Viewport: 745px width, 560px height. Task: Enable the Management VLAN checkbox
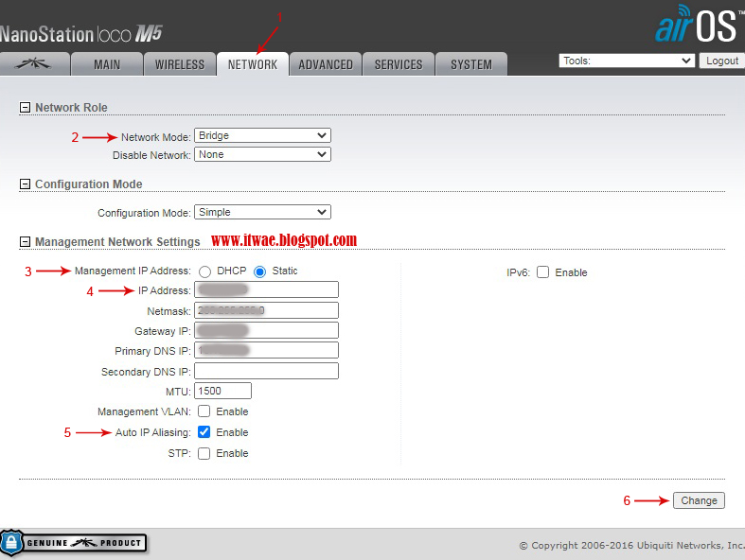(x=204, y=411)
